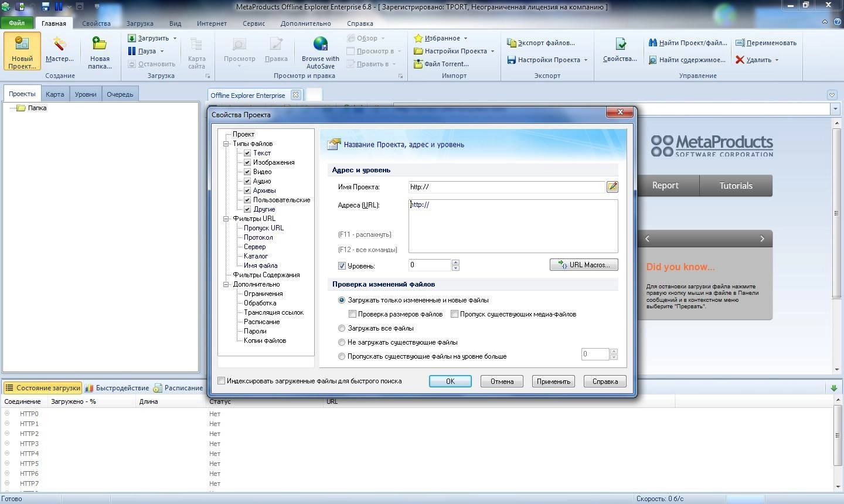Open the Очередь panel tab
Screen dimensions: 844x504
pyautogui.click(x=120, y=94)
